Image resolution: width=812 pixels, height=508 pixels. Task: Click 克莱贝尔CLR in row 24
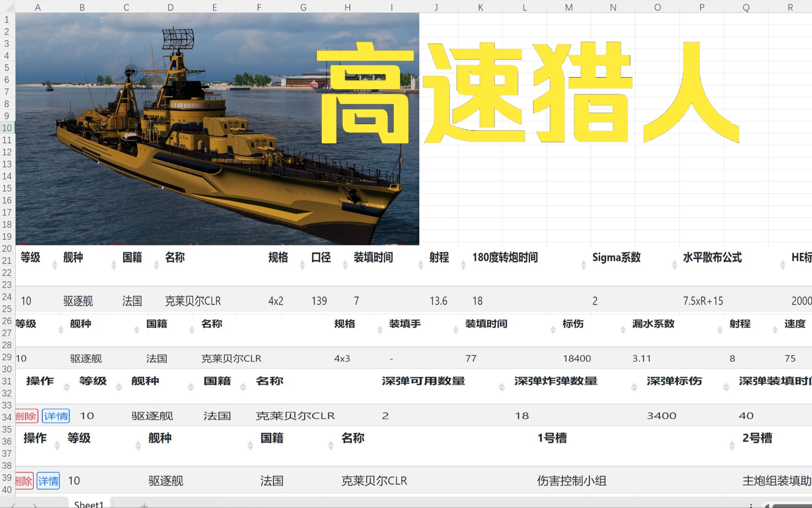coord(193,301)
